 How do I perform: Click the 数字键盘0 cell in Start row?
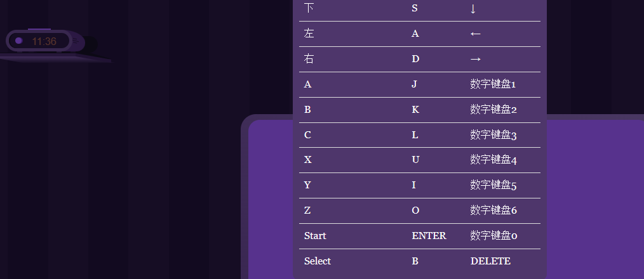point(493,236)
